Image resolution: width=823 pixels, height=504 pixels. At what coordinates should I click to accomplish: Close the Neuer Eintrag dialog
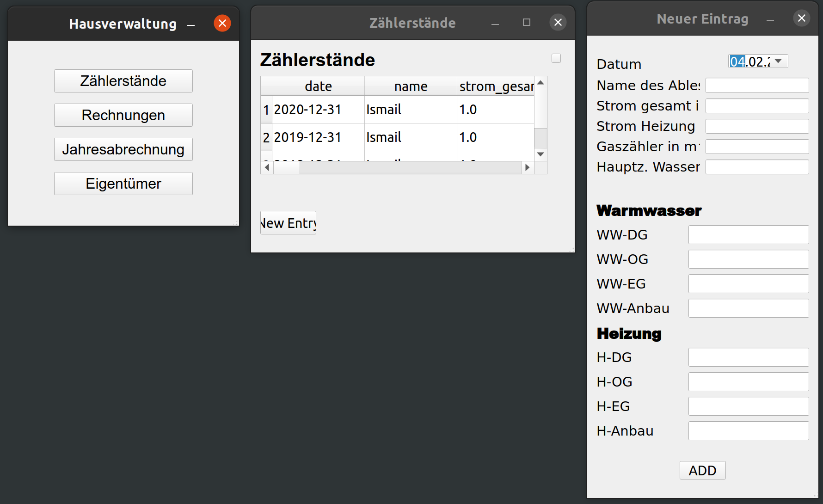pyautogui.click(x=801, y=18)
